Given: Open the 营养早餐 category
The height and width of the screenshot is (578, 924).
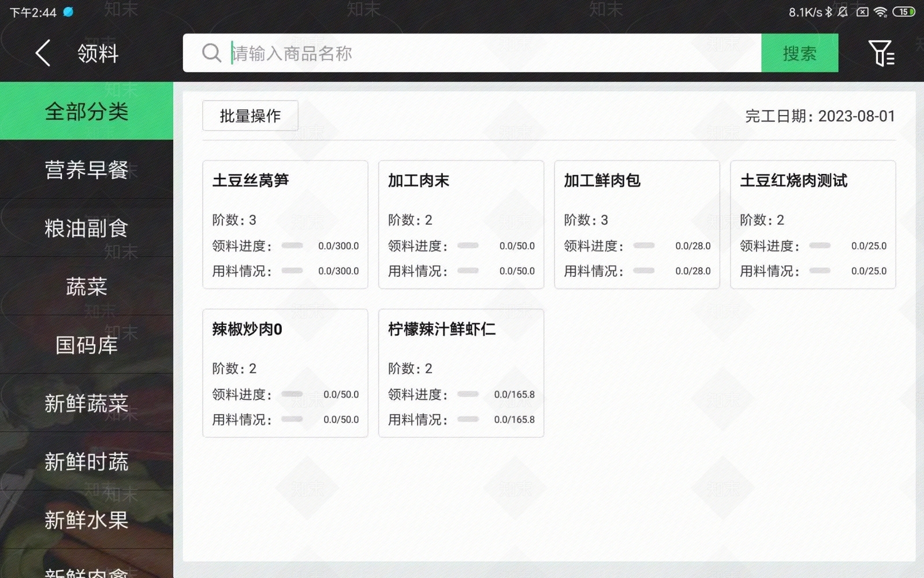Looking at the screenshot, I should click(87, 169).
